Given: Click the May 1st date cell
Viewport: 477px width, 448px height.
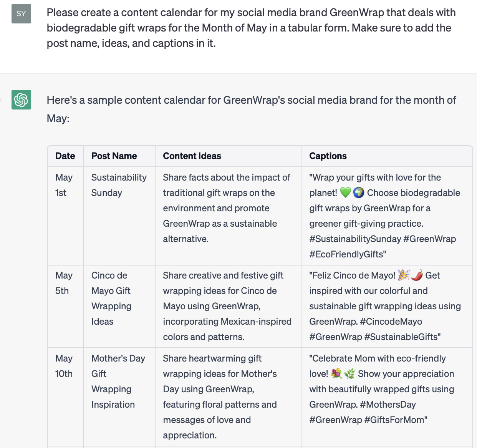Looking at the screenshot, I should 64,185.
